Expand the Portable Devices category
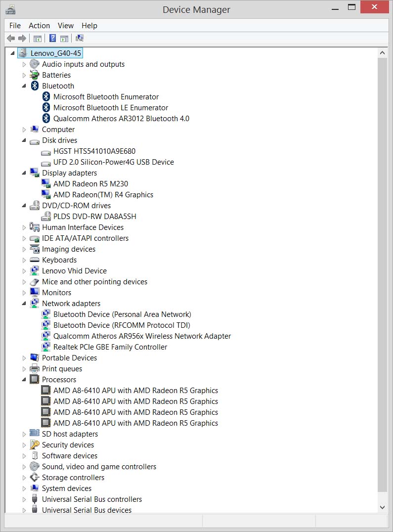 click(x=24, y=358)
